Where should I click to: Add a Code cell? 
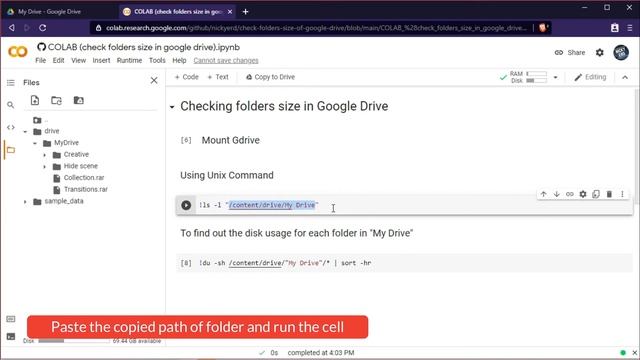point(187,77)
